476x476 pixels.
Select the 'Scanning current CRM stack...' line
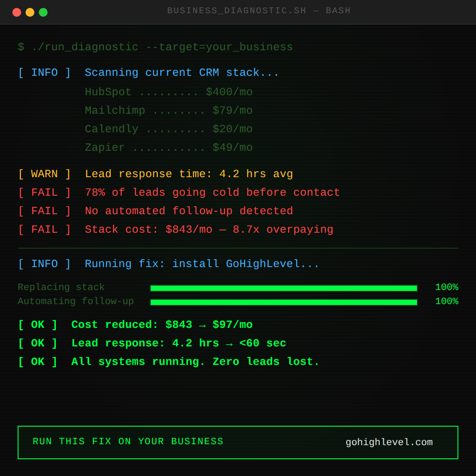(149, 73)
